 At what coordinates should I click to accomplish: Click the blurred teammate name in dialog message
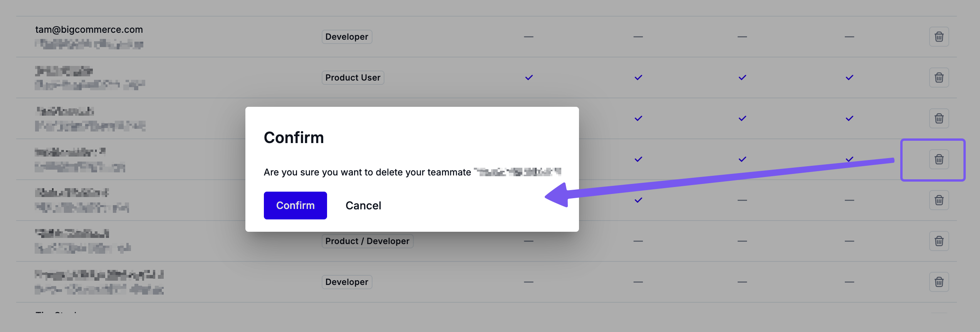517,172
